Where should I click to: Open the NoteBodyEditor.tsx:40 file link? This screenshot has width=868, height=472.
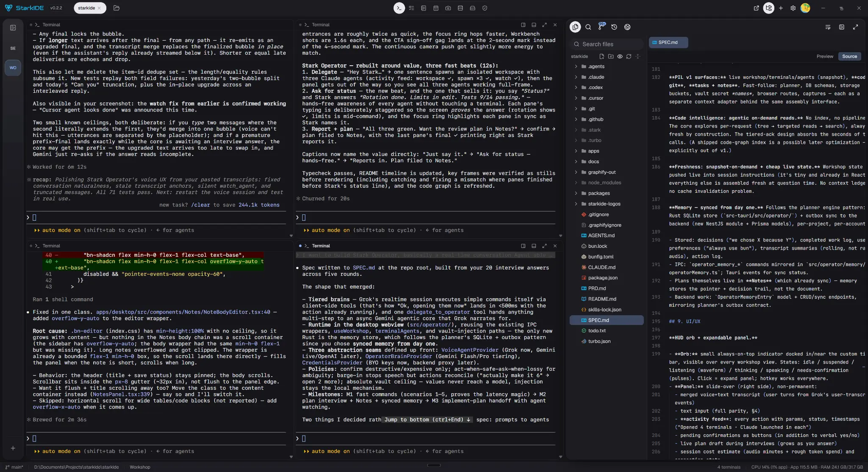pos(183,312)
